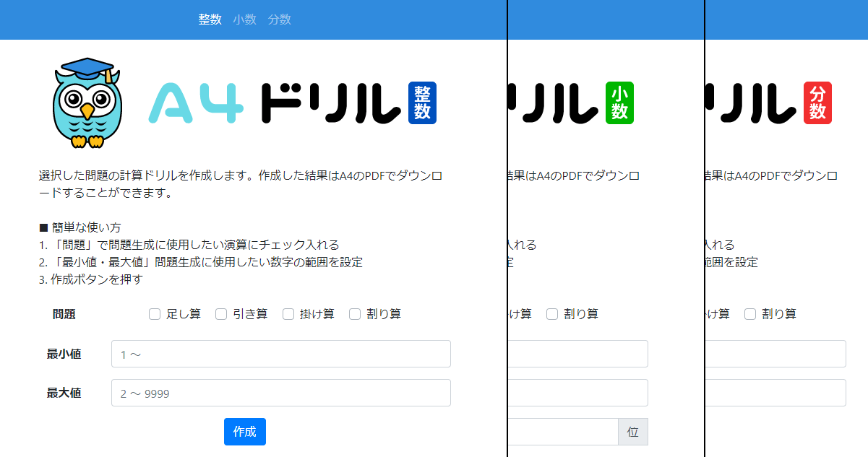Image resolution: width=868 pixels, height=457 pixels.
Task: Click the 最大値 field showing 2 ～ 9999
Action: click(280, 393)
